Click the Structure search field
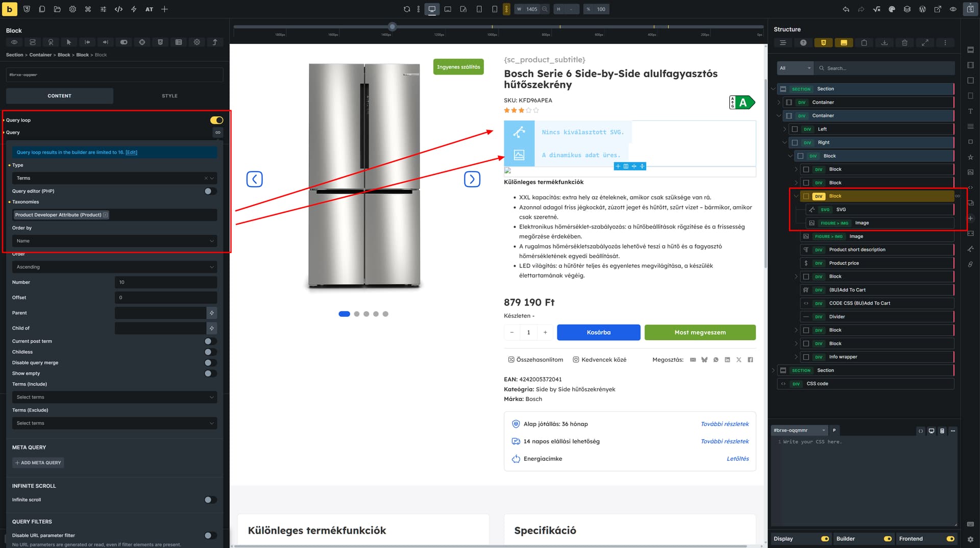 coord(885,68)
